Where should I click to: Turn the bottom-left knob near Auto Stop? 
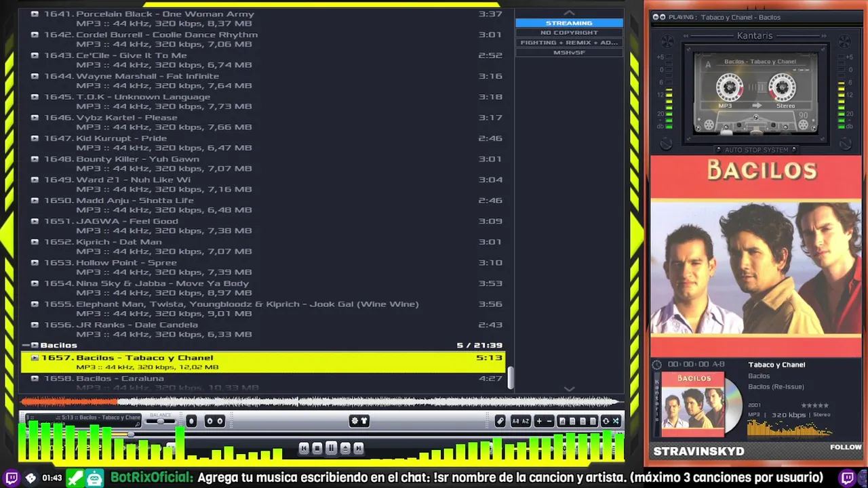coord(666,144)
